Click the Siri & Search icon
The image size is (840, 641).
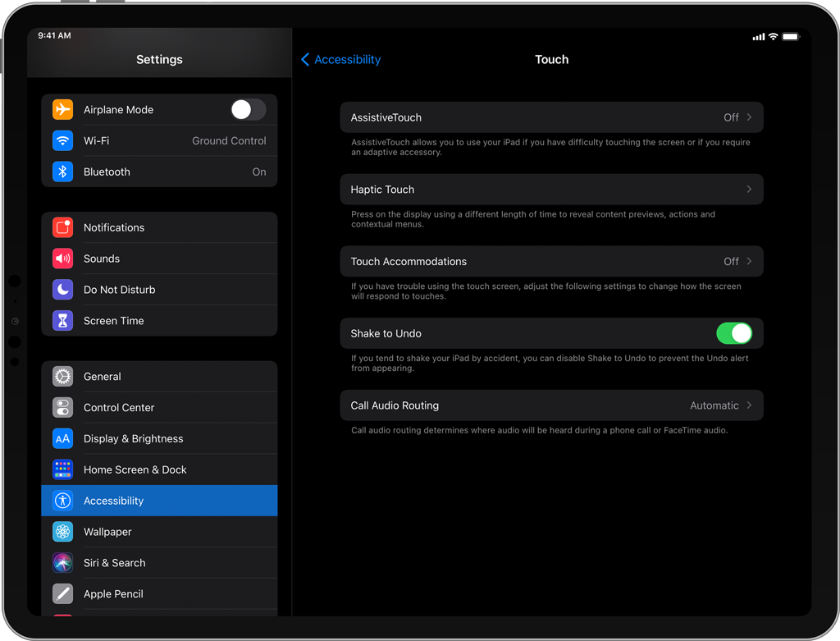62,562
